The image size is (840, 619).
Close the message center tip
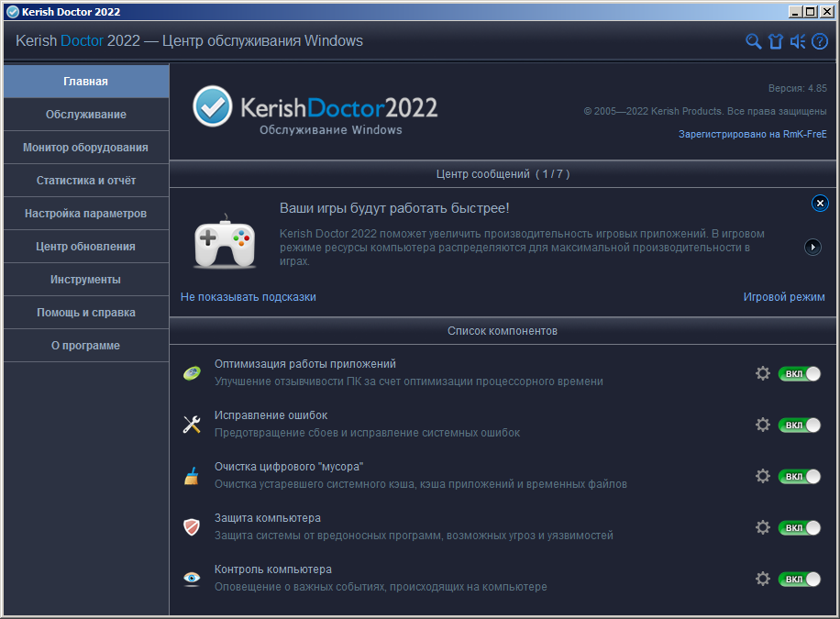pyautogui.click(x=820, y=203)
